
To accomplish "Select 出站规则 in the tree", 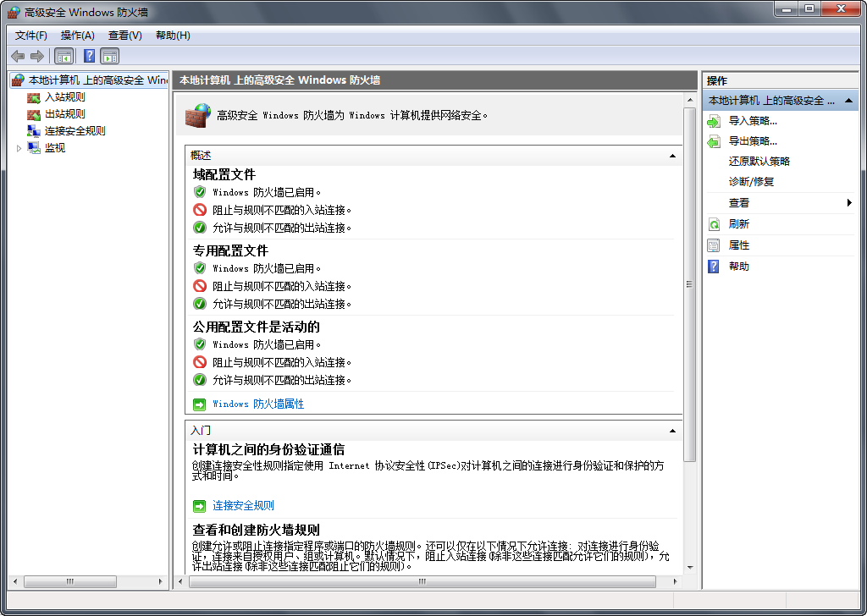I will point(64,114).
